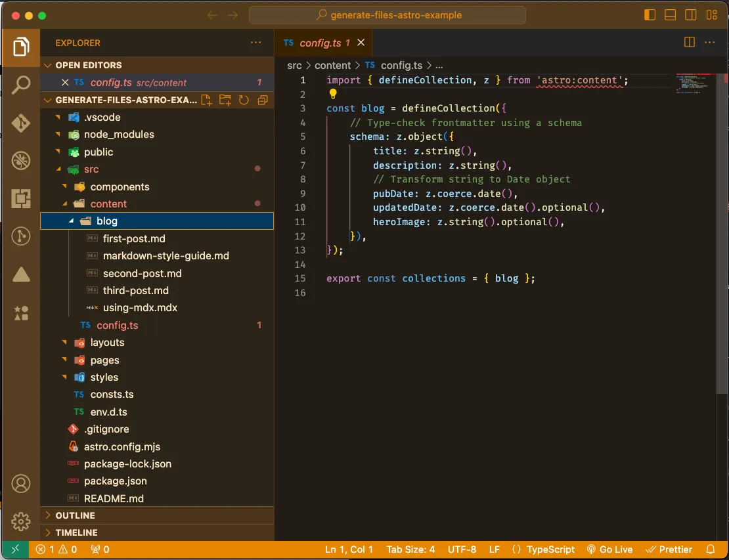
Task: Open notifications bell in status bar
Action: 711,549
